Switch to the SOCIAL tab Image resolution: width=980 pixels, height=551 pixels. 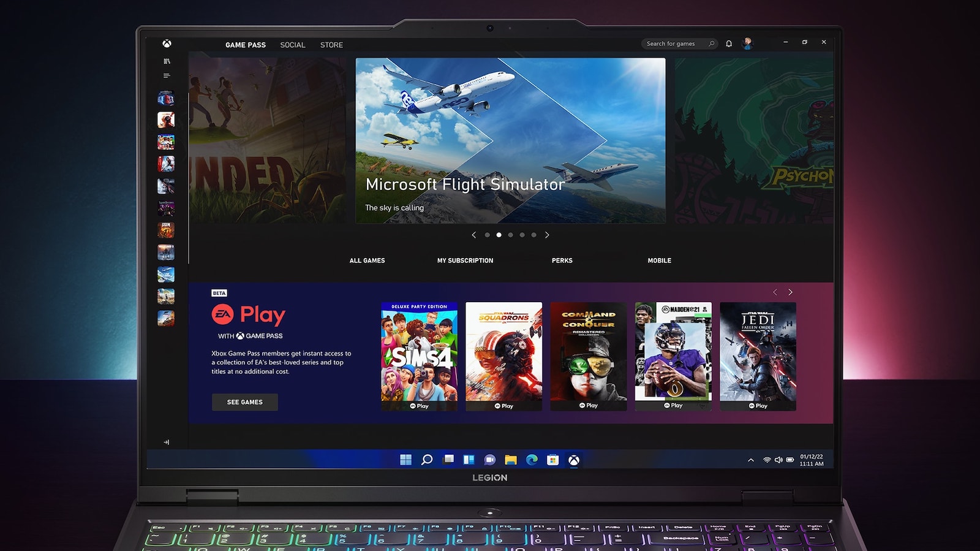pyautogui.click(x=292, y=45)
